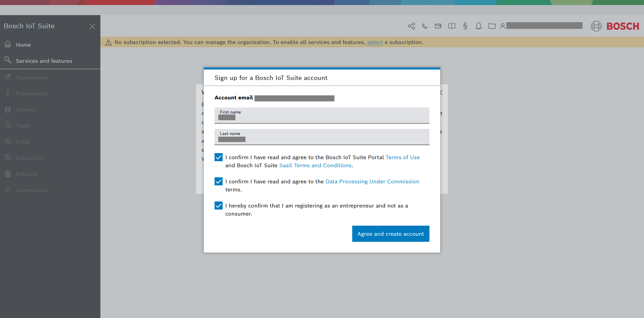The image size is (644, 318).
Task: Select Namespaces in the sidebar
Action: click(50, 77)
